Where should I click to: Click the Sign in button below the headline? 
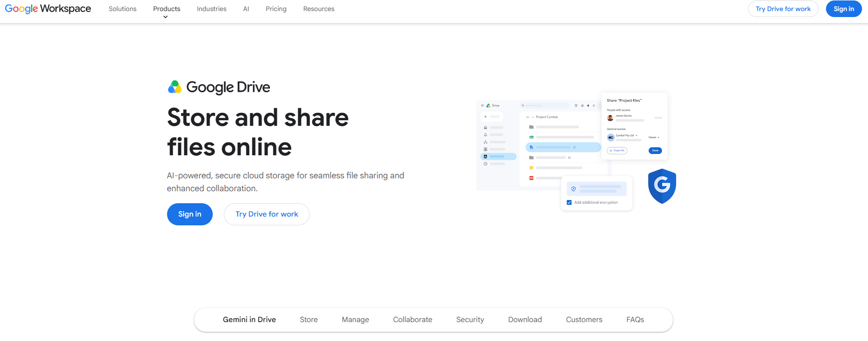tap(190, 214)
